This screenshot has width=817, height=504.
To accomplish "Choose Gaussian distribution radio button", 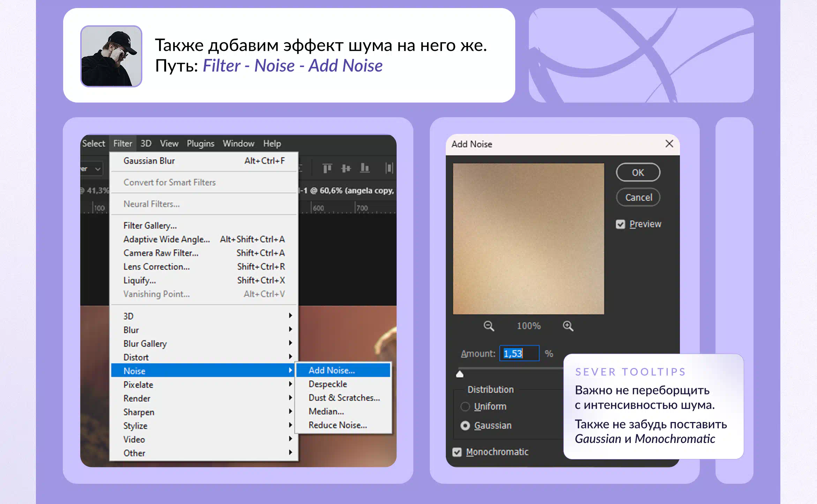I will (465, 426).
